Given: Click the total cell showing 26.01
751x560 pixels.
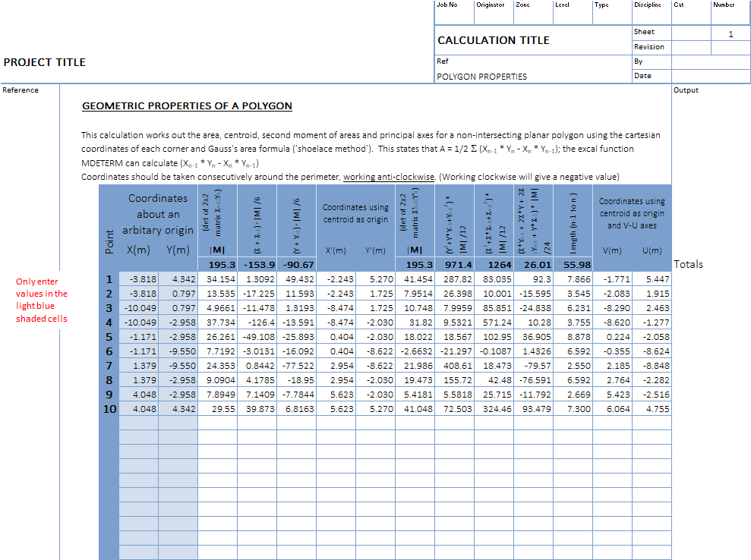Looking at the screenshot, I should point(534,265).
